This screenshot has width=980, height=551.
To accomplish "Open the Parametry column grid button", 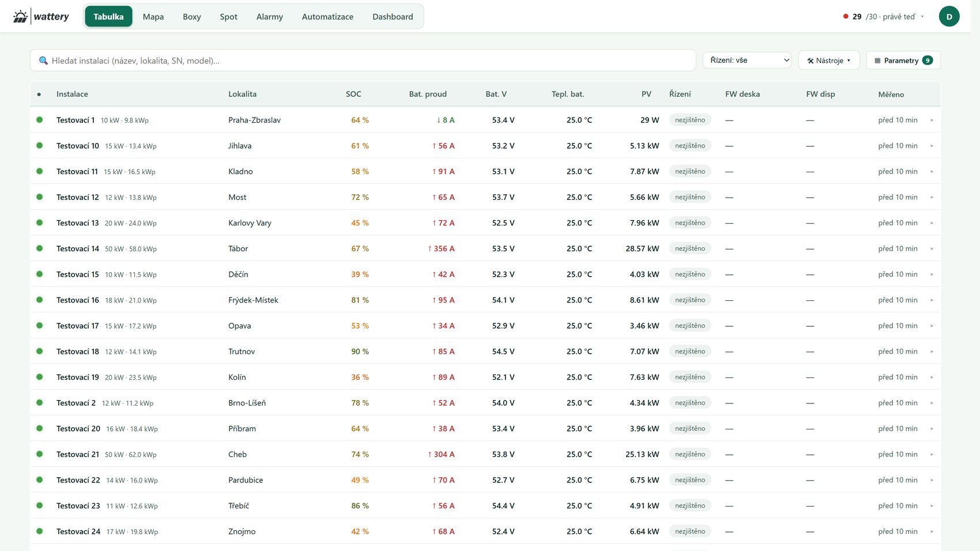I will pyautogui.click(x=903, y=61).
